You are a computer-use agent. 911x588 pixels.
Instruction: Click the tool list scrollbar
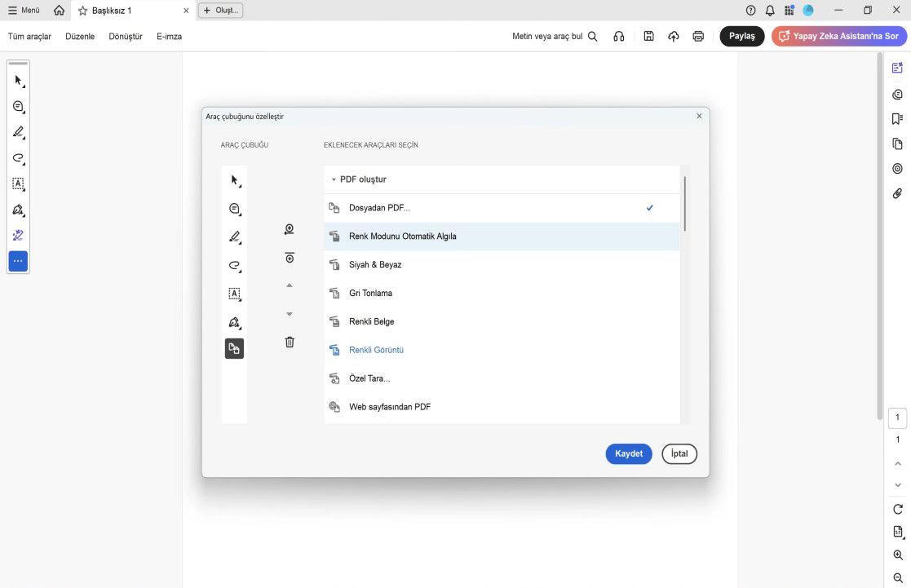click(x=685, y=204)
